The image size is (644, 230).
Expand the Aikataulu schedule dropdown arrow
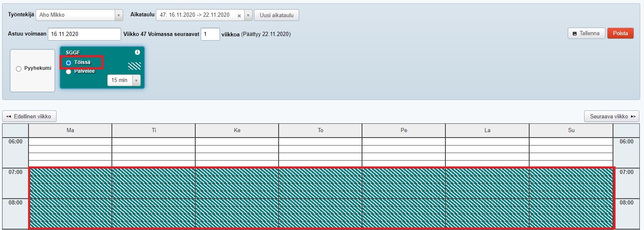(248, 15)
